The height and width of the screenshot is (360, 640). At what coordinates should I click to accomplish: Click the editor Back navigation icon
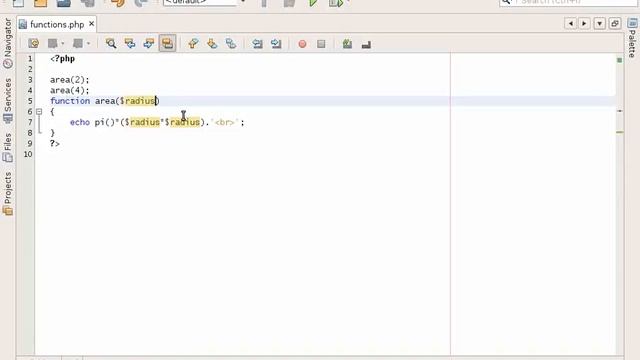[53, 44]
